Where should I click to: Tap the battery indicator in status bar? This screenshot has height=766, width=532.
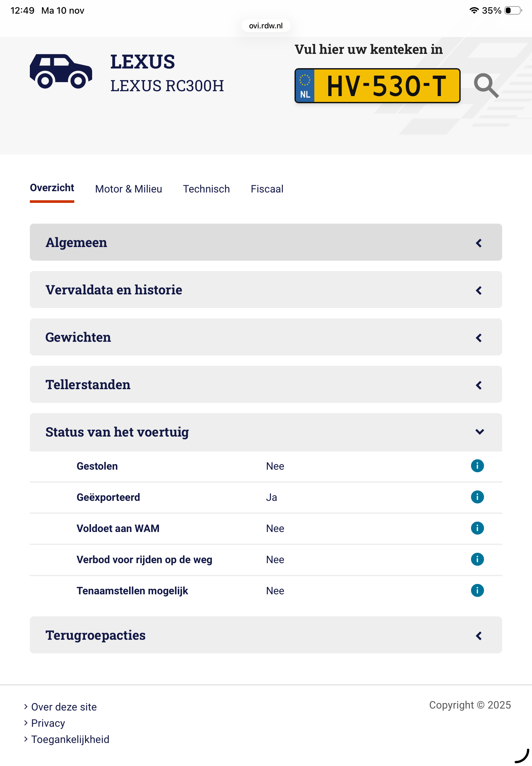click(x=513, y=10)
